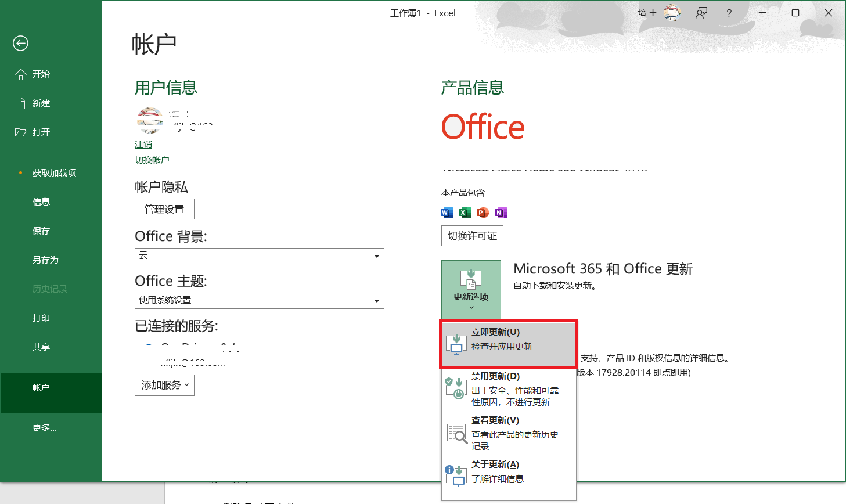The image size is (846, 504).
Task: Open 更多... in the sidebar
Action: 51,428
